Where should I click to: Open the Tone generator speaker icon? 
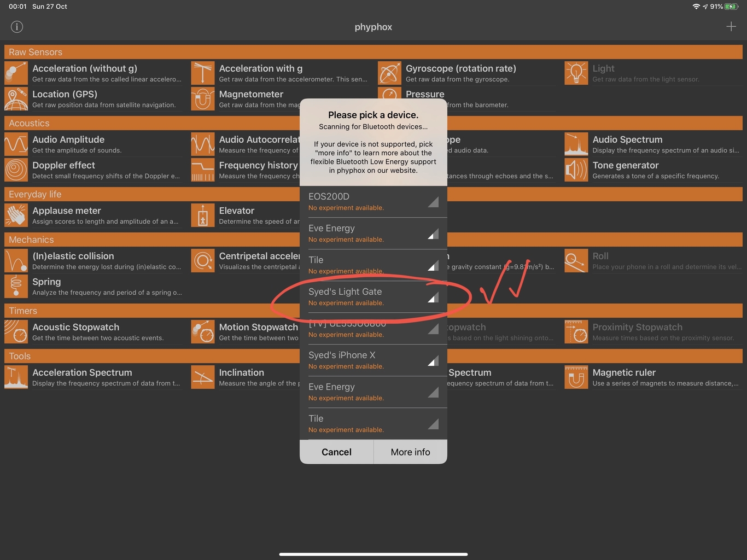pyautogui.click(x=576, y=170)
